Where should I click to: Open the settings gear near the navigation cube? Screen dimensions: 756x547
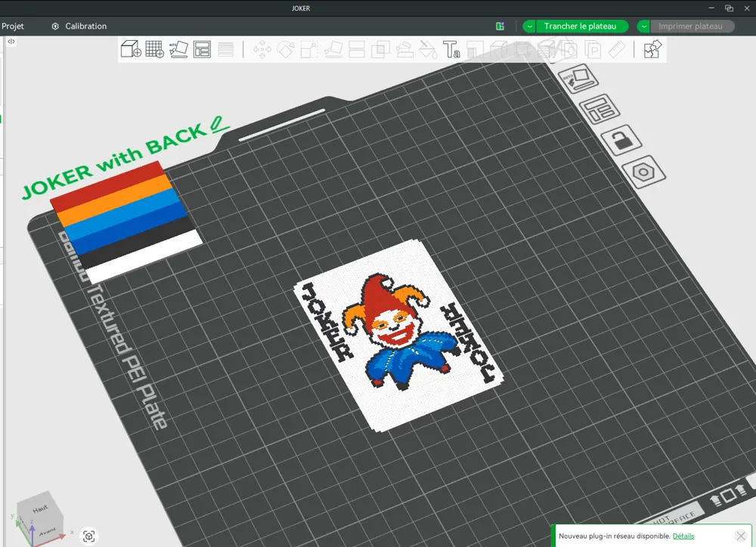coord(88,536)
